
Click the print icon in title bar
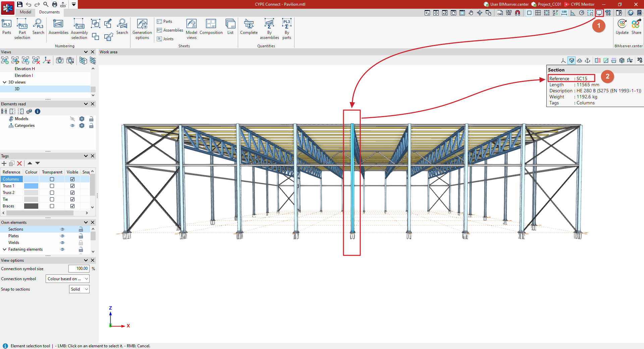tap(55, 4)
